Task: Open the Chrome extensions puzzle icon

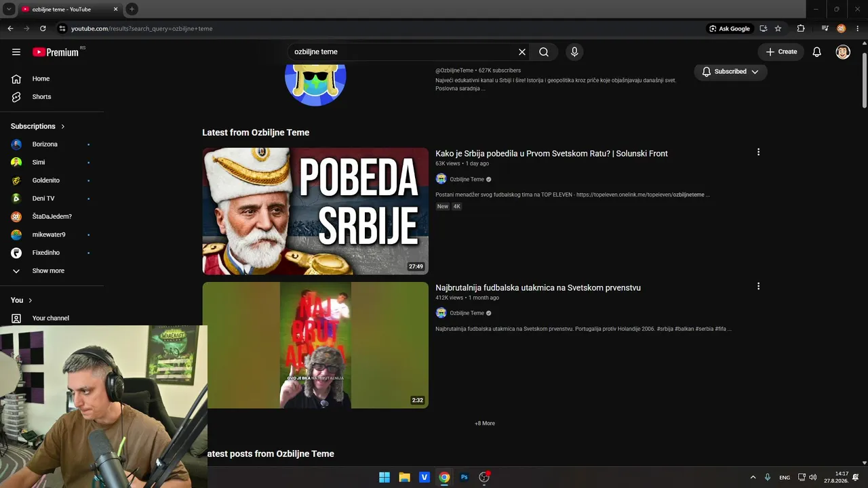Action: [x=801, y=28]
